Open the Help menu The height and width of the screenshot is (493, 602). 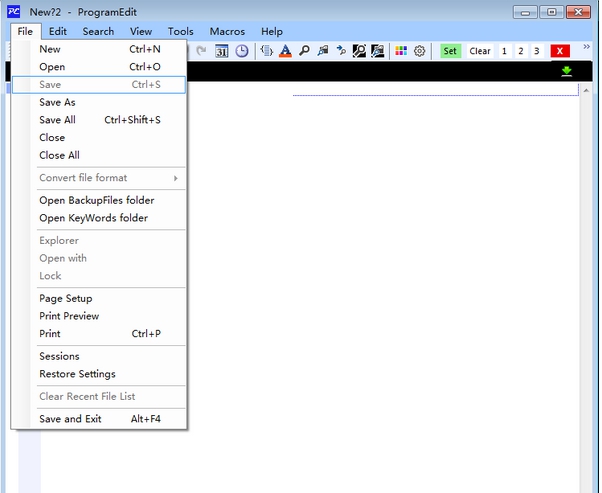click(x=272, y=31)
